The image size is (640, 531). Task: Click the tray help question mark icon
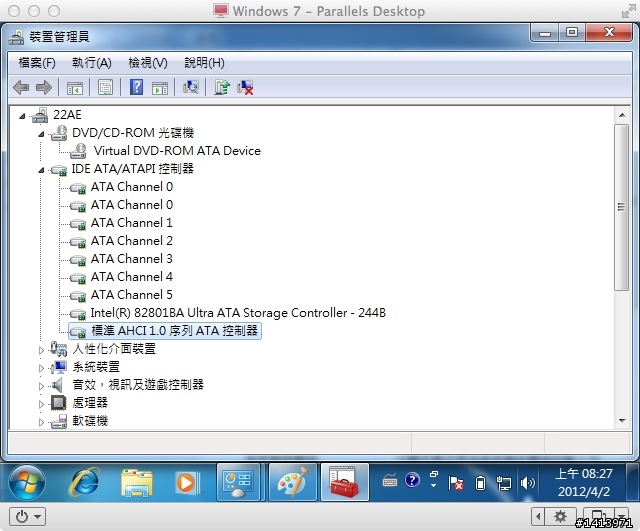coord(412,480)
